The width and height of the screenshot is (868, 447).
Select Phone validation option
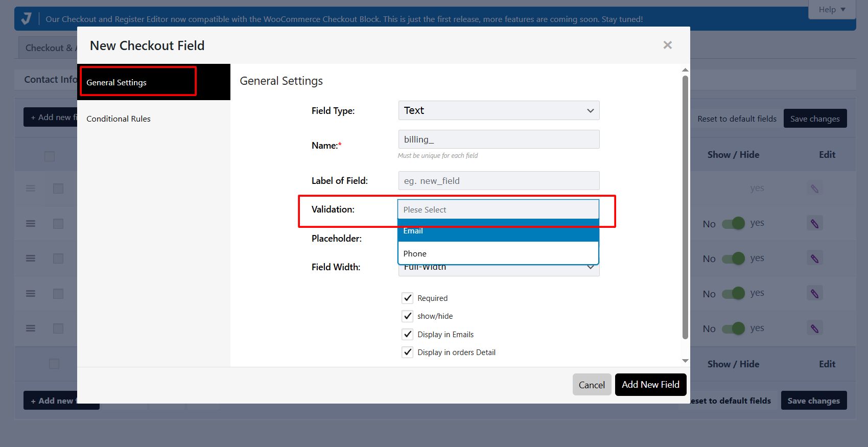(x=498, y=253)
